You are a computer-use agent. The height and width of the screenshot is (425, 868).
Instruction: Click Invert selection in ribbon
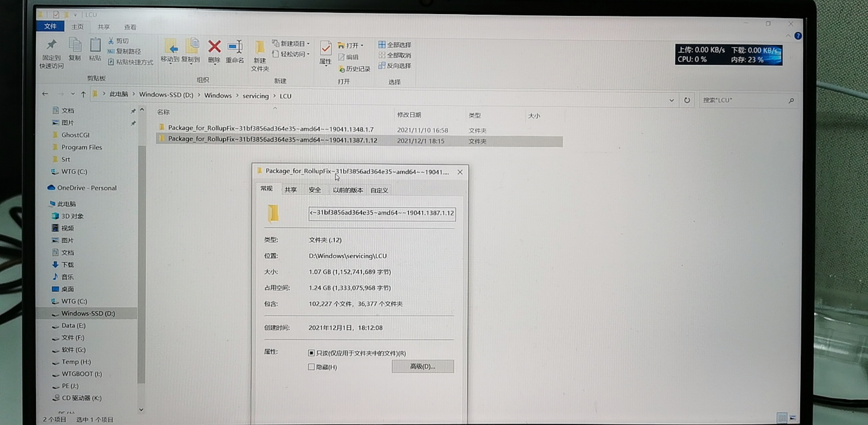(395, 66)
